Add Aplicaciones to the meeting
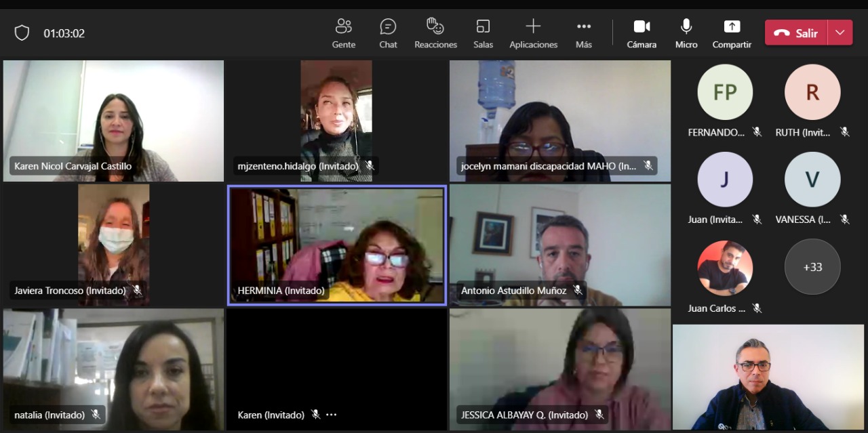This screenshot has height=433, width=868. [x=534, y=33]
